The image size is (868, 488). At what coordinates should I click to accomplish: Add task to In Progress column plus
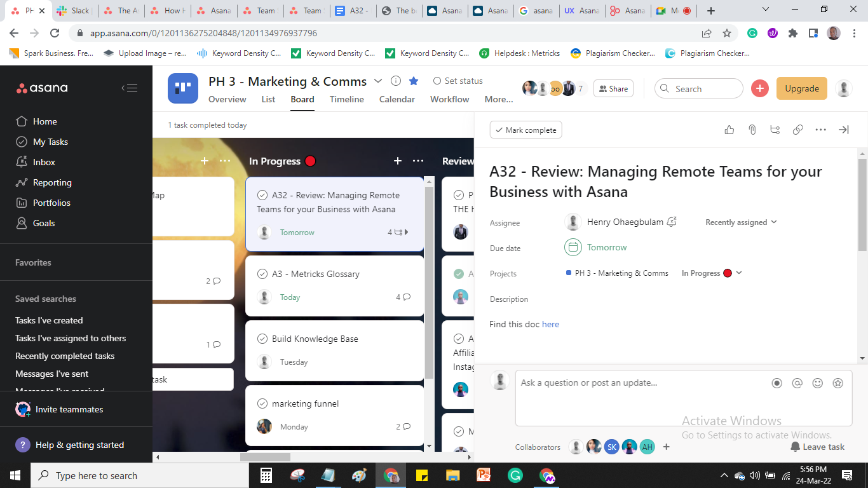(x=398, y=161)
